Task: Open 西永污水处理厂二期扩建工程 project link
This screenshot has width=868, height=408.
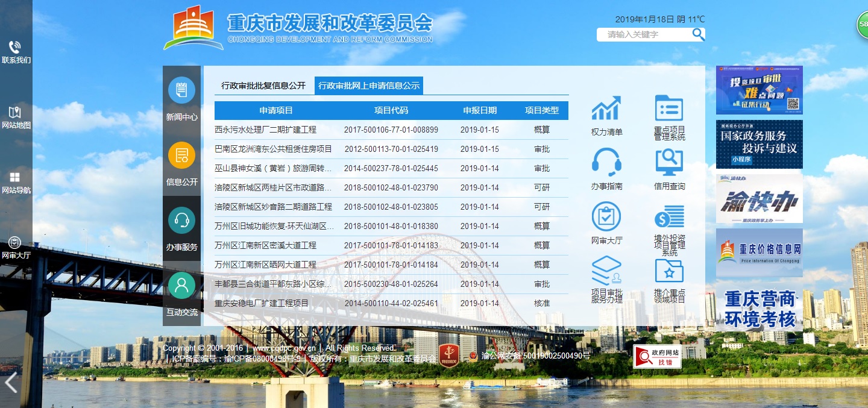Action: pos(265,130)
